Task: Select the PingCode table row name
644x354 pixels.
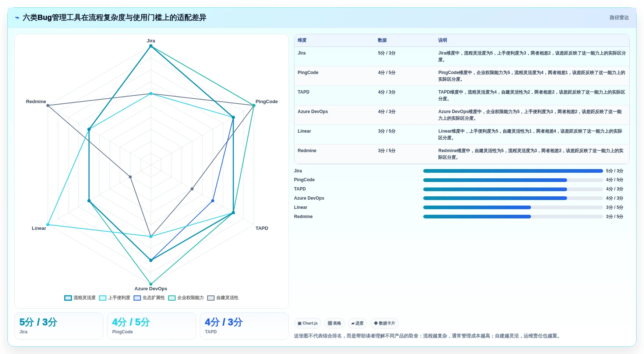Action: pos(308,73)
